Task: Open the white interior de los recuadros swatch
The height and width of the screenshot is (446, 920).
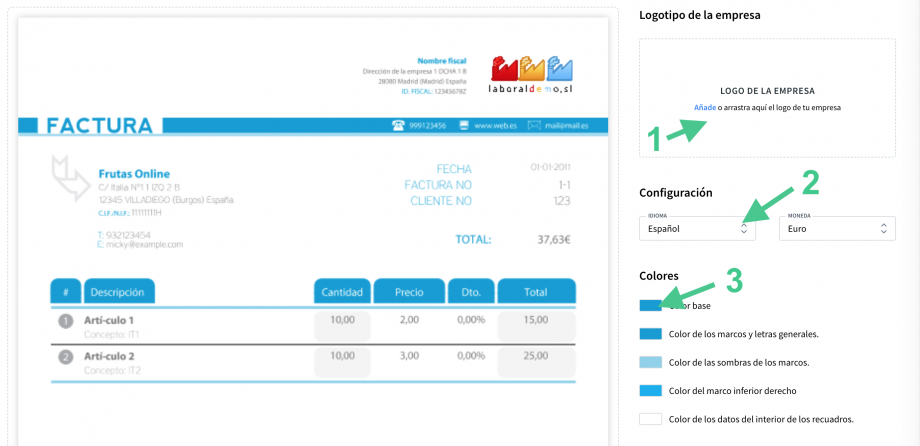Action: pos(650,419)
